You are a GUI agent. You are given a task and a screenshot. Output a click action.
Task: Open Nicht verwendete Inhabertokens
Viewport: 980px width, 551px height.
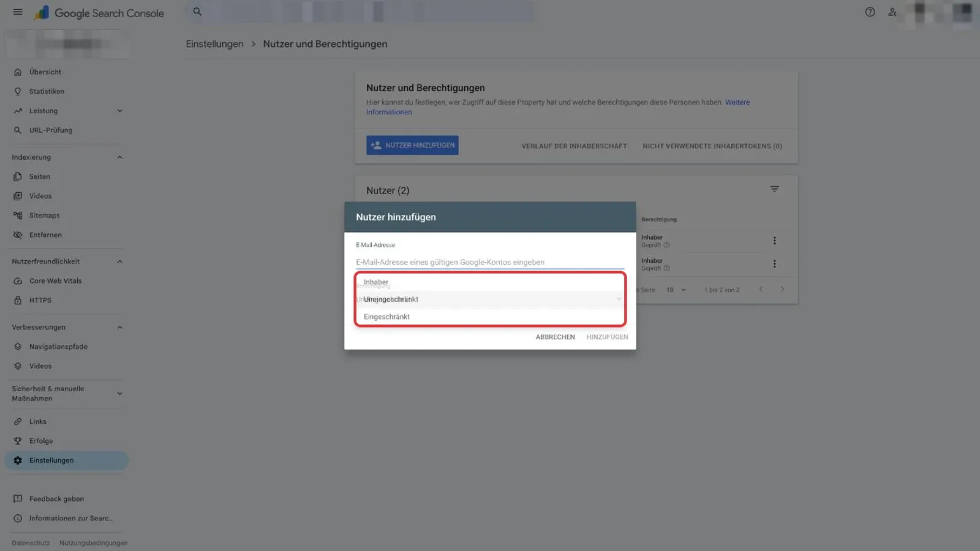tap(712, 146)
